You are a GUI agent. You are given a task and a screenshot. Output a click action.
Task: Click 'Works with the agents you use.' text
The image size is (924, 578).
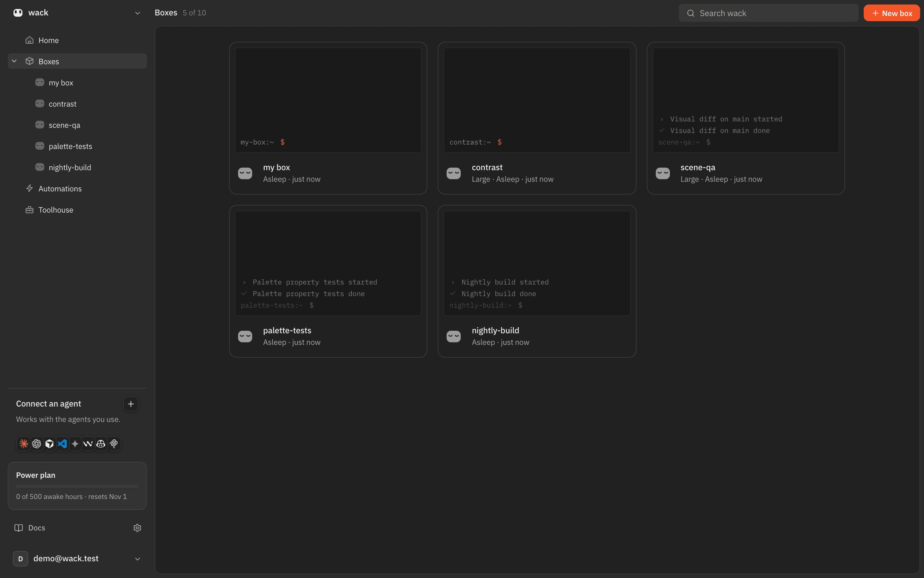pos(68,419)
